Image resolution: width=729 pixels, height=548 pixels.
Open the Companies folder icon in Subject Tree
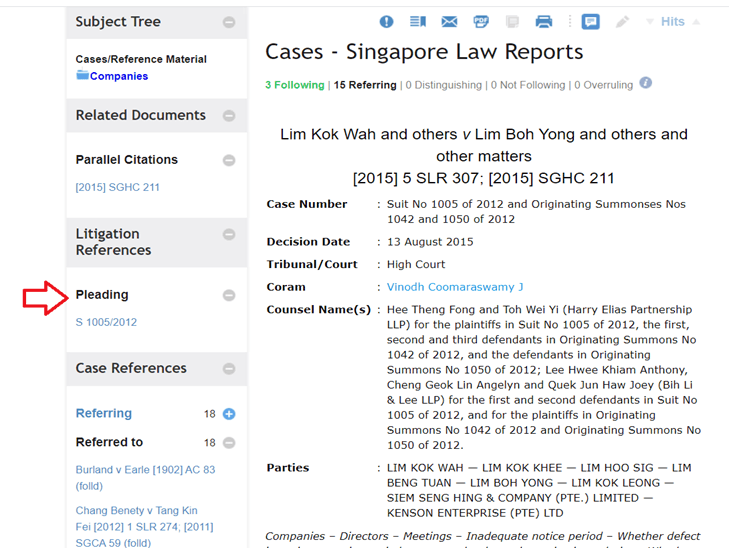[82, 74]
